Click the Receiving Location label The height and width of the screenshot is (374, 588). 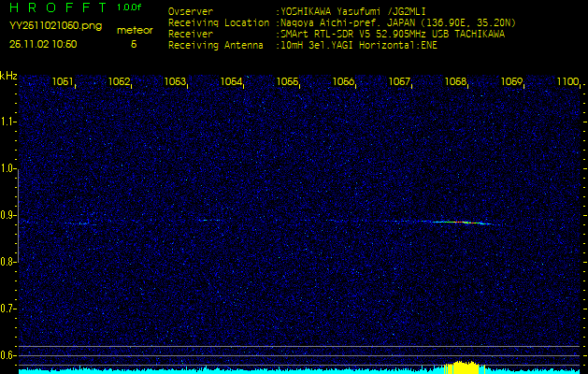tap(219, 22)
